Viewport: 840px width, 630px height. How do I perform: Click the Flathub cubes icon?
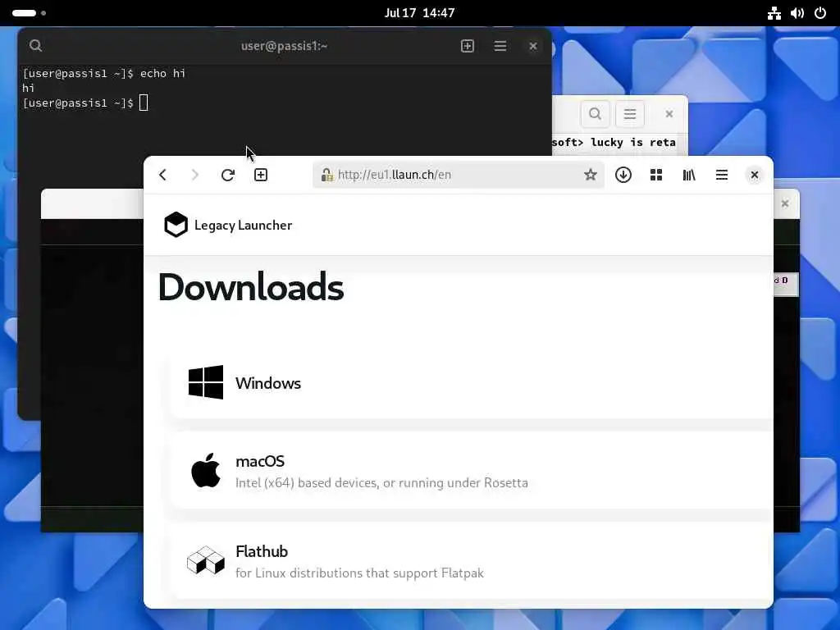click(206, 560)
